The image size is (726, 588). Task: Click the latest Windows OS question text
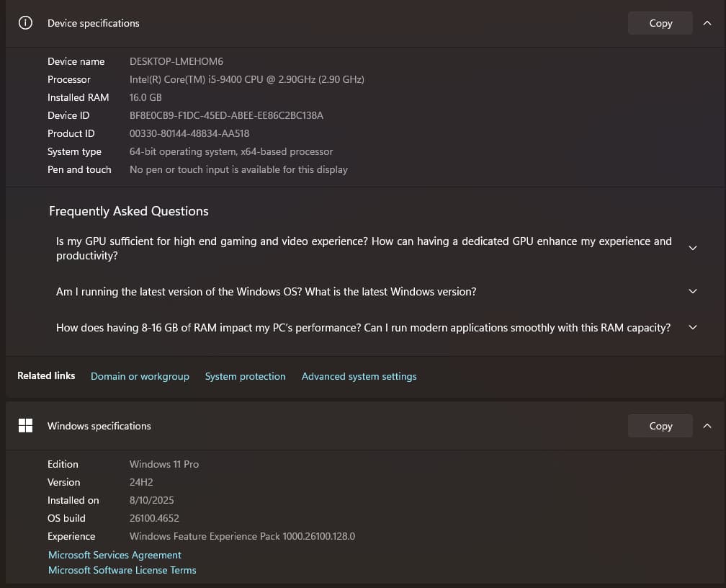tap(266, 291)
